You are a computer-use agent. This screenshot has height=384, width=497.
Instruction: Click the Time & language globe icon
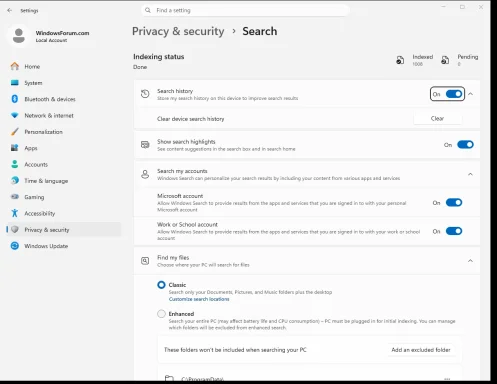click(15, 180)
